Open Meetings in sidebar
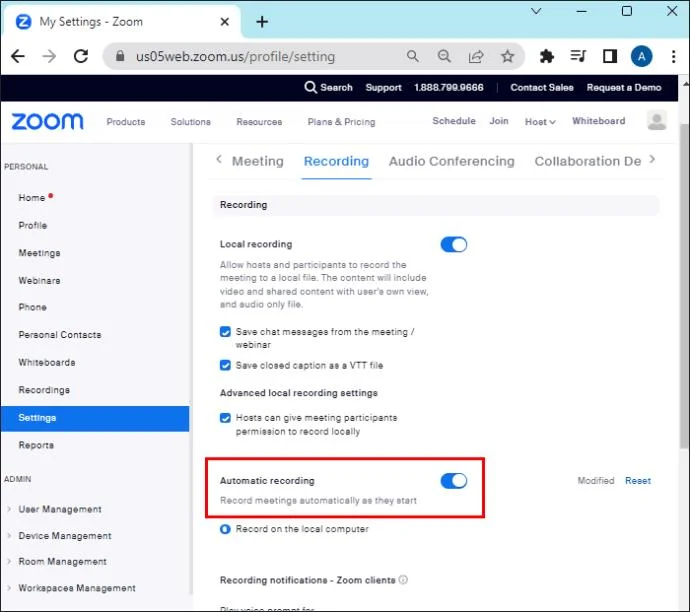Image resolution: width=690 pixels, height=612 pixels. click(39, 253)
